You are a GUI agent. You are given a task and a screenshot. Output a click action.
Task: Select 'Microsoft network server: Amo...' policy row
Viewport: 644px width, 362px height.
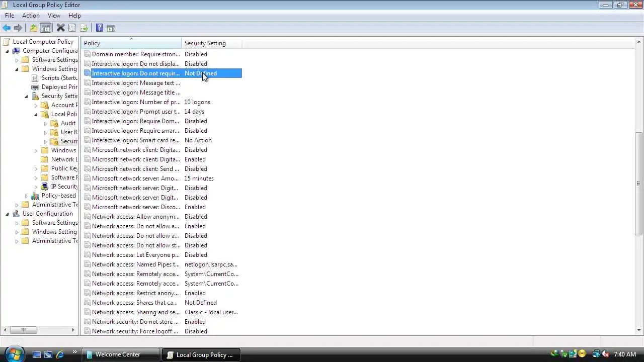pos(163,178)
